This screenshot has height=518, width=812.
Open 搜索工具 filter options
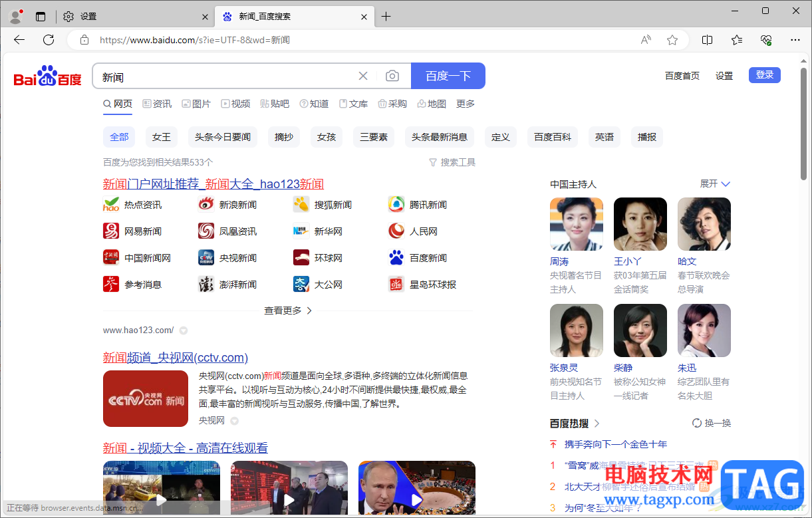452,162
